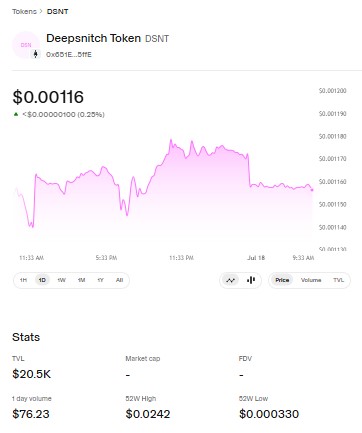Select the 1D time range
This screenshot has width=362, height=433.
click(x=42, y=280)
